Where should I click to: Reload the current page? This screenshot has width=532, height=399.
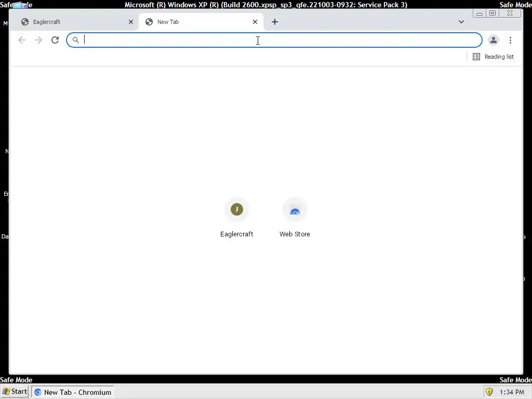coord(55,40)
